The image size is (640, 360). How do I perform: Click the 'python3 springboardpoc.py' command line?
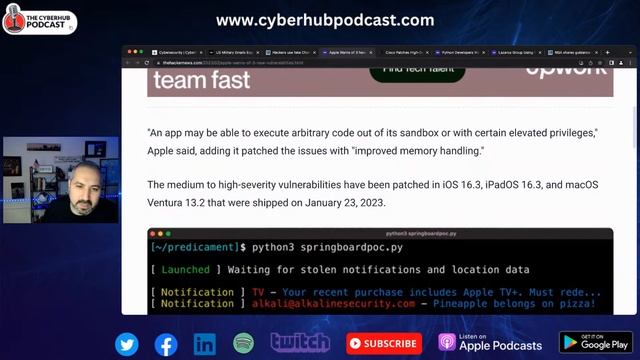pyautogui.click(x=327, y=247)
